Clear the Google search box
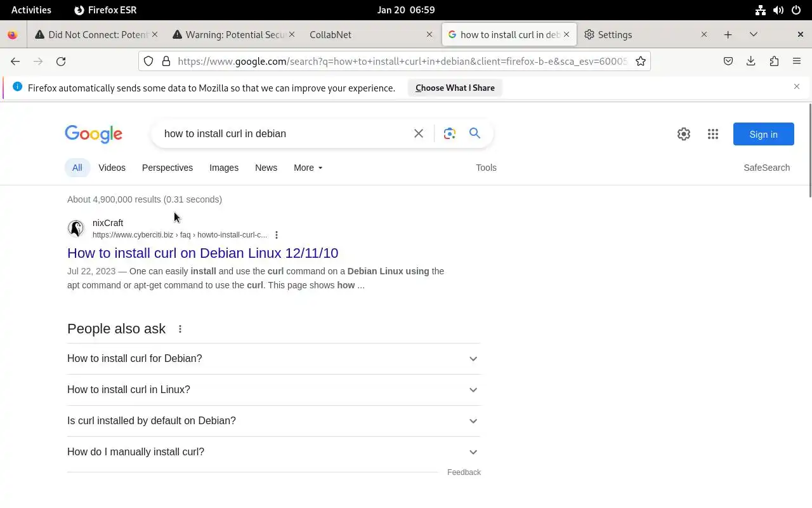 pos(419,133)
